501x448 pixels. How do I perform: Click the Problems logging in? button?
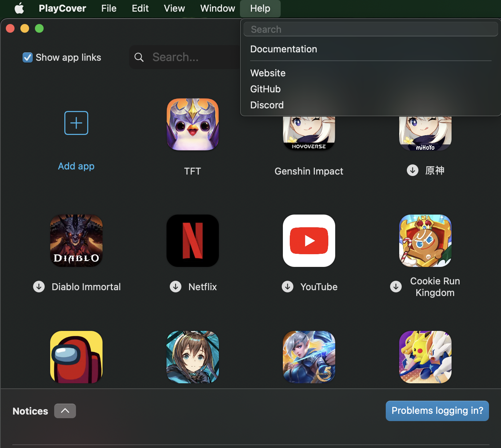pos(437,411)
